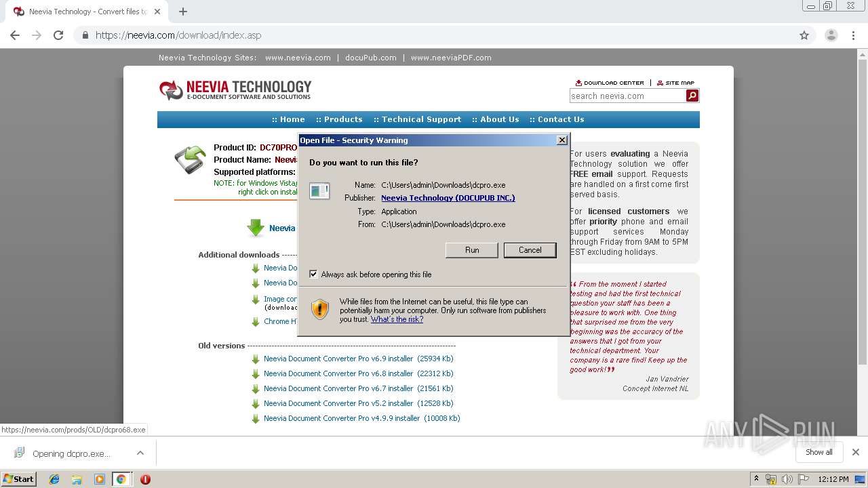The image size is (868, 488).
Task: Click the security shield warning icon
Action: (x=320, y=310)
